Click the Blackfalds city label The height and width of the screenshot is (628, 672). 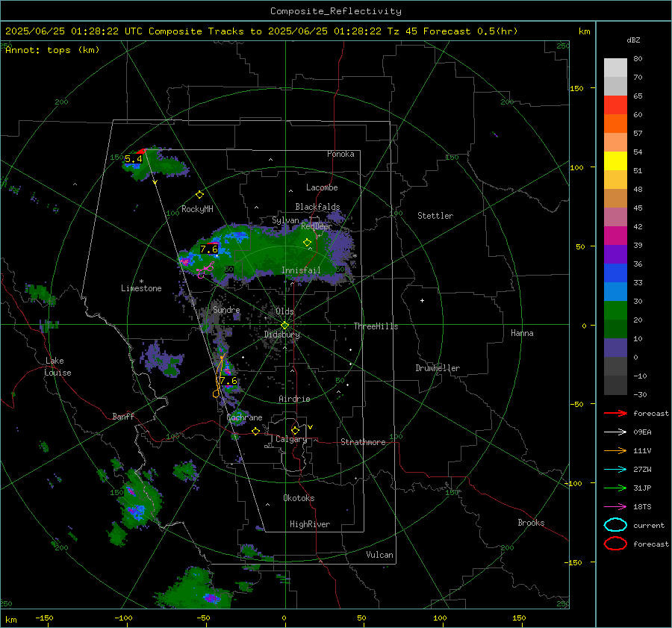click(x=317, y=207)
